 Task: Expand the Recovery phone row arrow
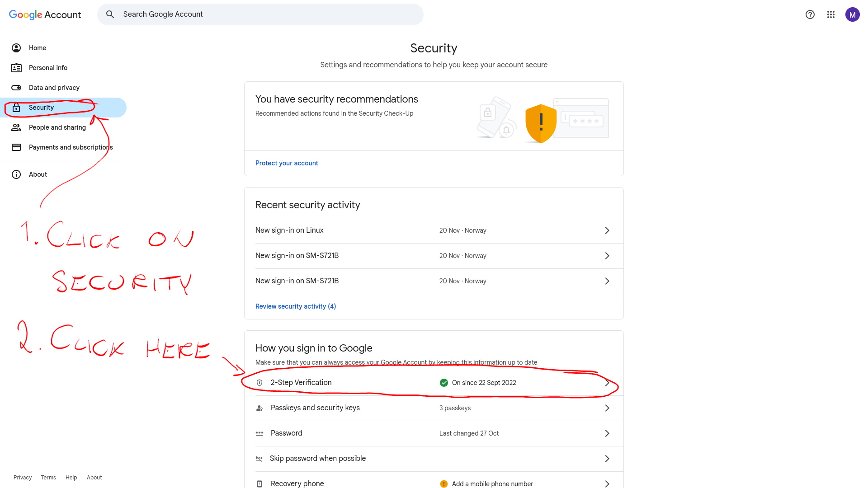(x=607, y=483)
